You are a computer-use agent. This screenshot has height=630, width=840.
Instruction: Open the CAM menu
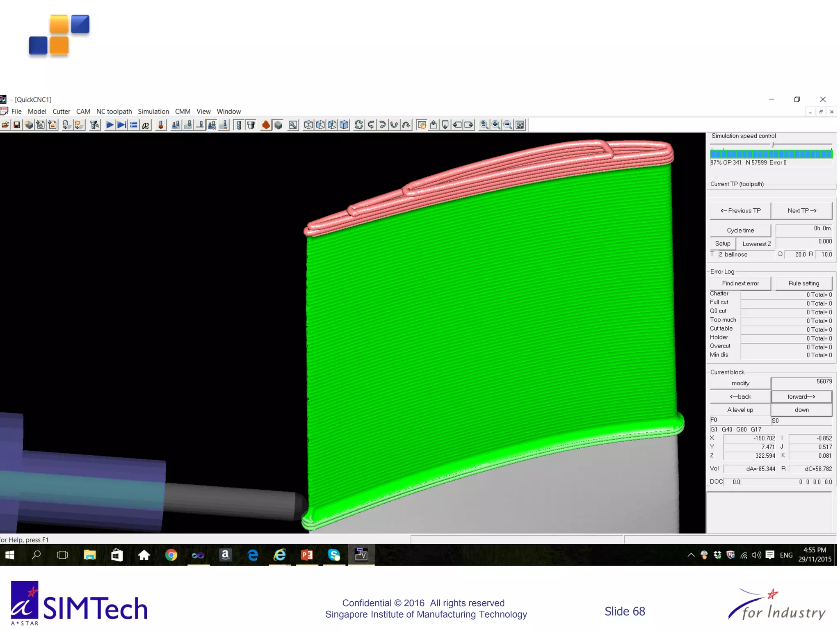pyautogui.click(x=83, y=112)
